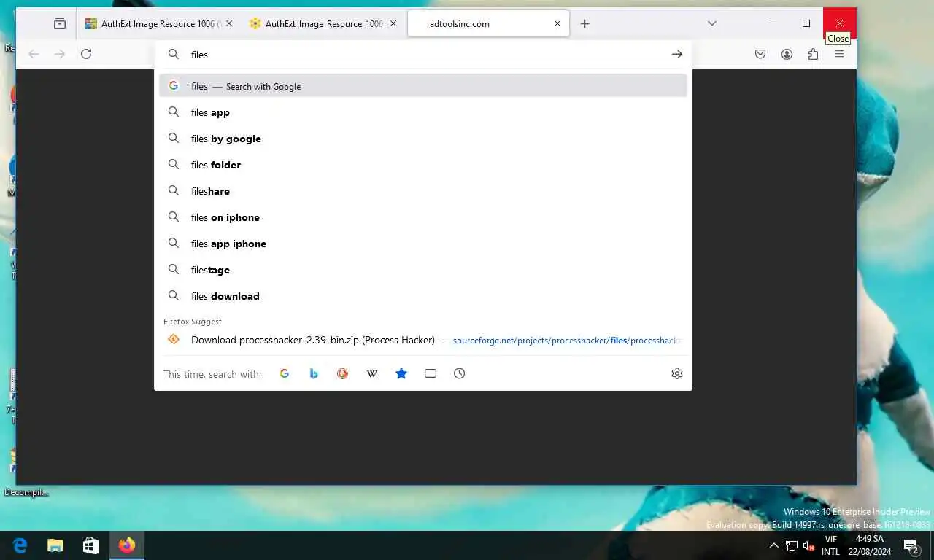This screenshot has height=560, width=934.
Task: Click the Go arrow in address bar
Action: (677, 54)
